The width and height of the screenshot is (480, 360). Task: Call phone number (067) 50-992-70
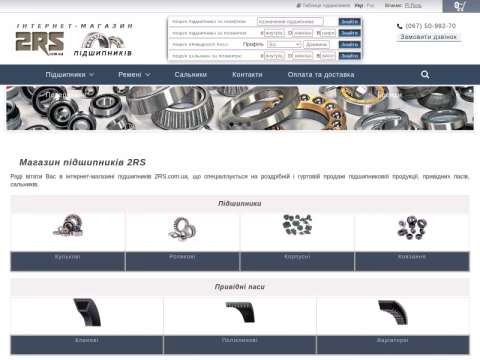point(430,26)
